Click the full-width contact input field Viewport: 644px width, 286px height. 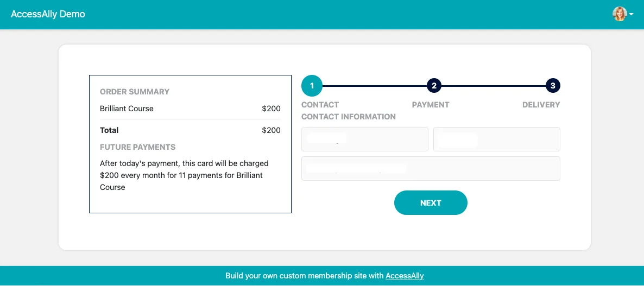[x=431, y=168]
